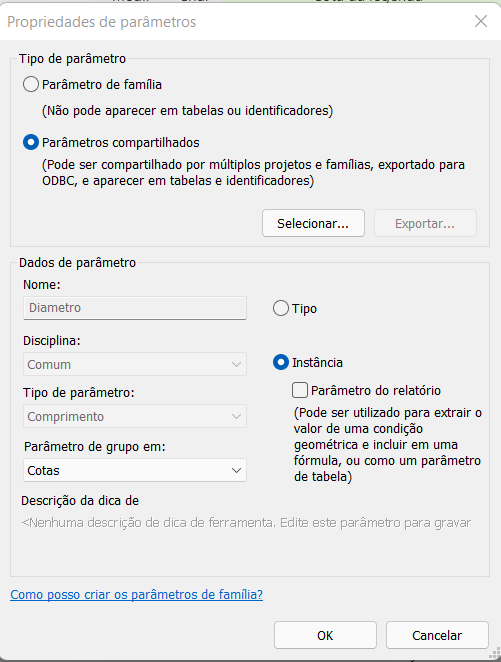Close the Propriedades de parâmetros dialog
The width and height of the screenshot is (501, 662).
click(x=481, y=21)
